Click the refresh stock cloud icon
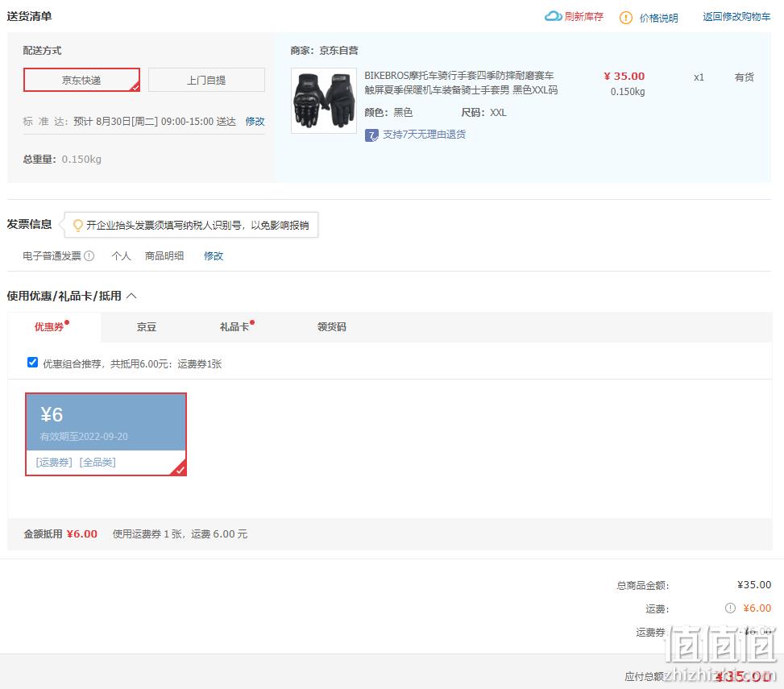Screen dimensions: 784x689 [553, 16]
